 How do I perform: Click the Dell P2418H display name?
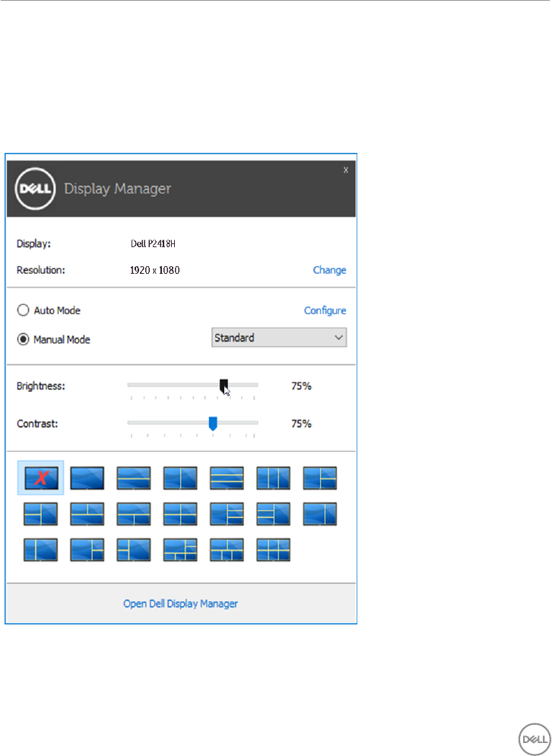point(154,243)
